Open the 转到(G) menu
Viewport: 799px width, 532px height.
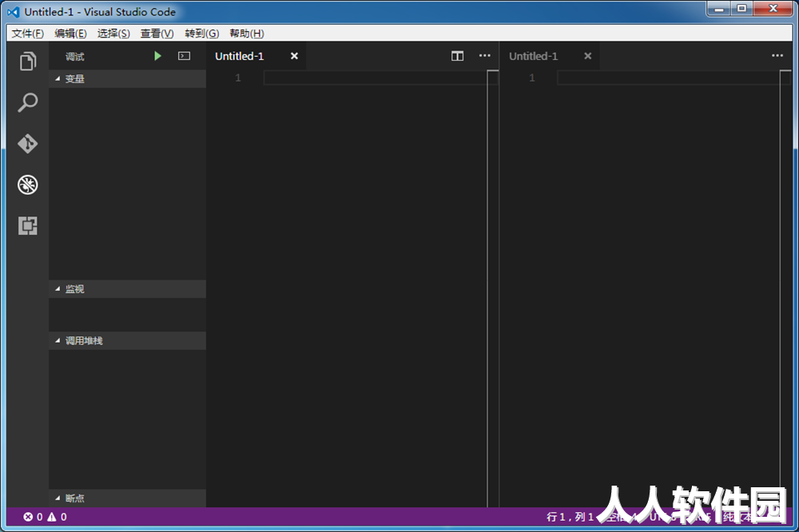point(202,34)
